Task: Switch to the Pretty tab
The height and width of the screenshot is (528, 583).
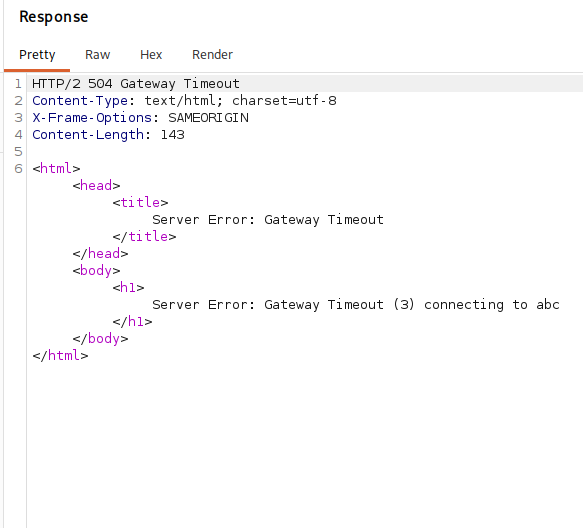Action: pyautogui.click(x=37, y=55)
